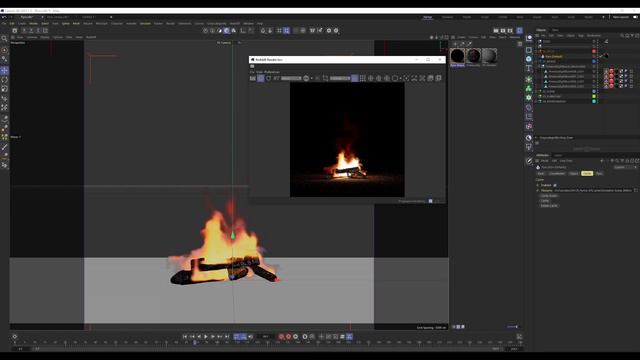Click the green Cloner icon in right palette

point(529,88)
